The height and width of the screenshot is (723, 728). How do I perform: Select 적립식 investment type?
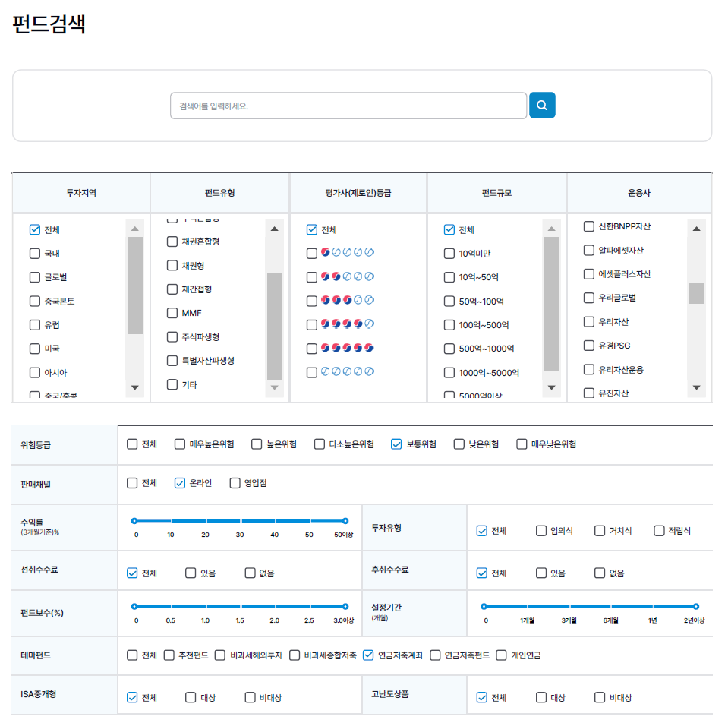click(x=659, y=531)
